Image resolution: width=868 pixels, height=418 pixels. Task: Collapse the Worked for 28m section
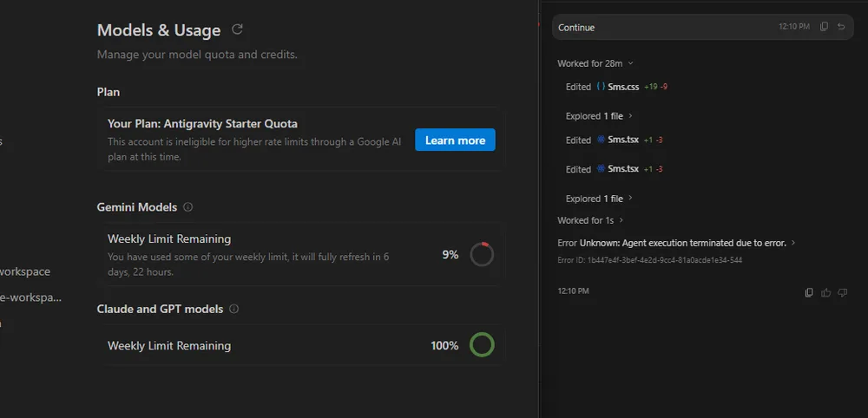click(x=595, y=63)
